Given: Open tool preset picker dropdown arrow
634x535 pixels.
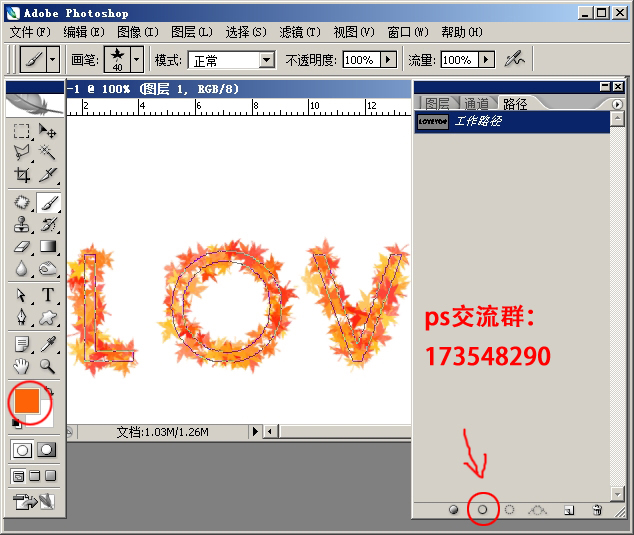Looking at the screenshot, I should click(53, 59).
